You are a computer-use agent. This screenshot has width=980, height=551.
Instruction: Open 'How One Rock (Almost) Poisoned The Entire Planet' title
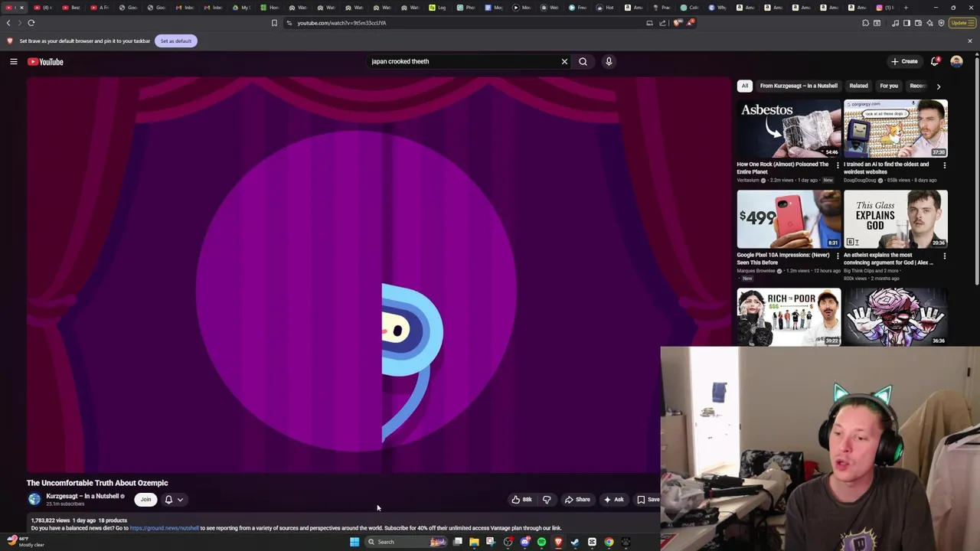782,168
